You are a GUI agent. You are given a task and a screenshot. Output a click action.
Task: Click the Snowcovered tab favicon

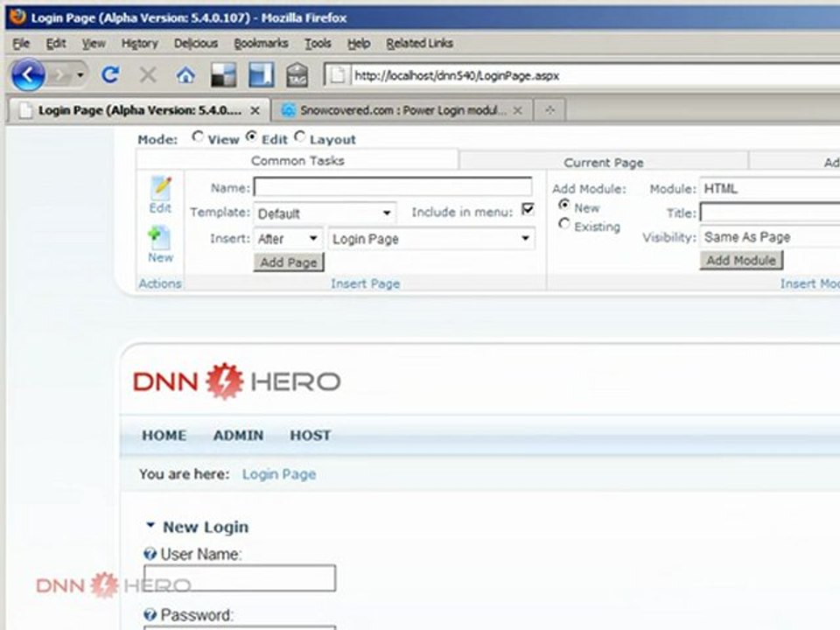(x=288, y=110)
